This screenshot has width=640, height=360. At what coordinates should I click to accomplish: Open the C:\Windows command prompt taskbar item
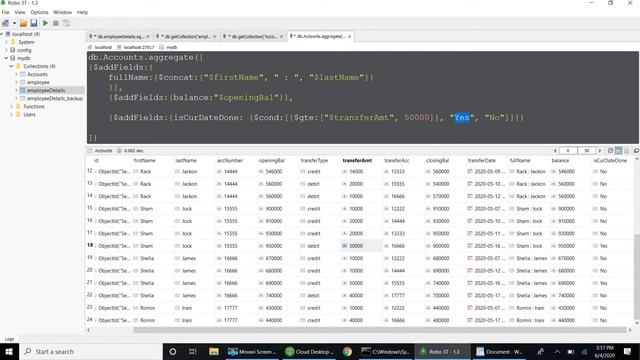[386, 351]
